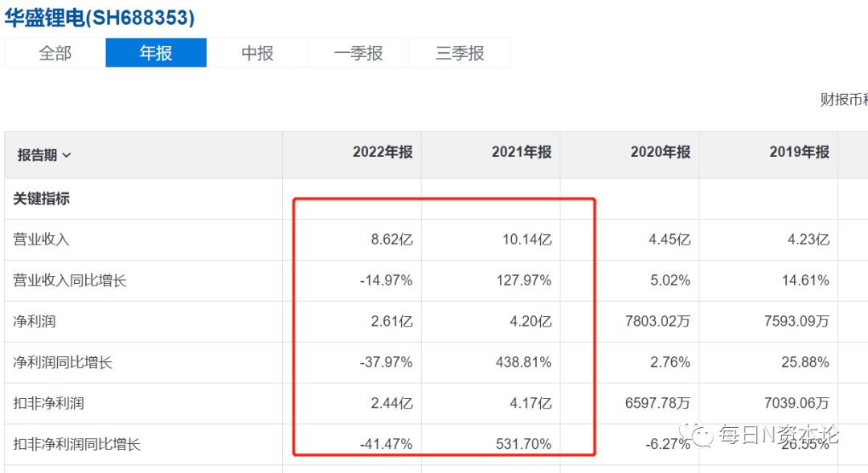This screenshot has width=868, height=473.
Task: Click the WeChat logo icon in watermark
Action: (702, 436)
